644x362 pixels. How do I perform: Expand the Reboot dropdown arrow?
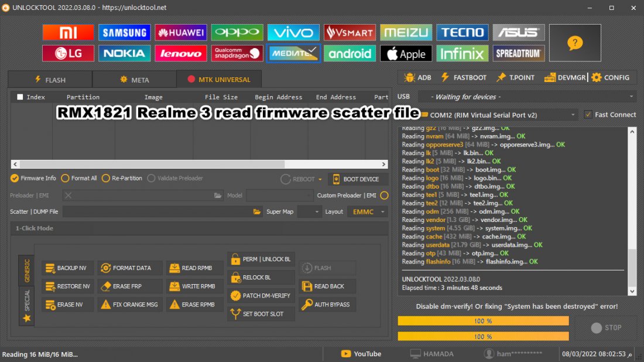pos(320,180)
